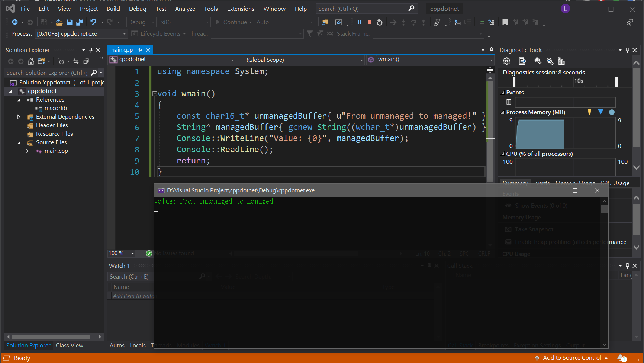Click the Continue button
This screenshot has height=363, width=644.
(231, 22)
